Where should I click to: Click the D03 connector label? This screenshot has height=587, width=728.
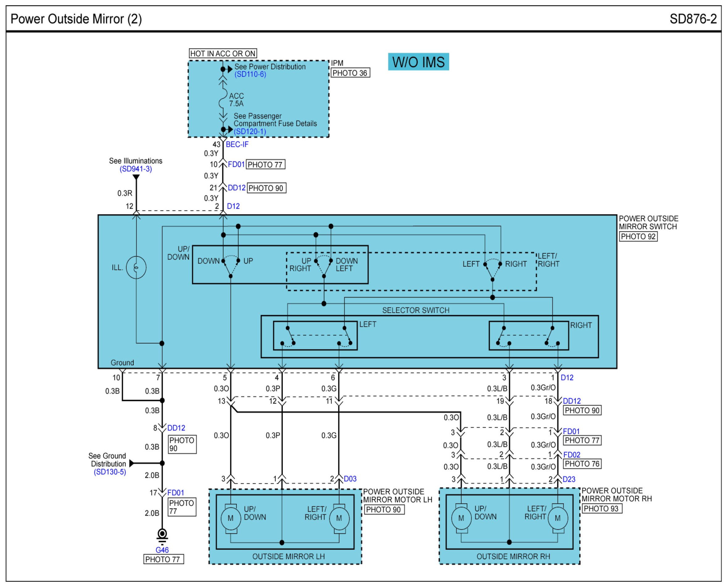tap(350, 479)
